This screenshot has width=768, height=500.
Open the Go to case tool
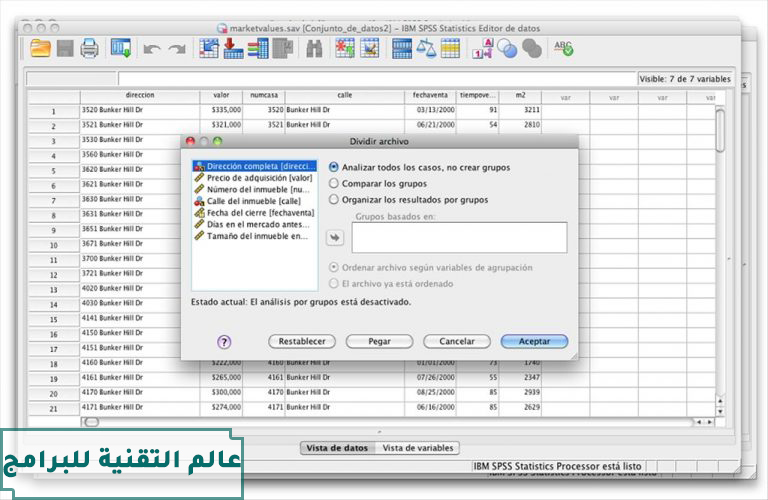click(209, 48)
